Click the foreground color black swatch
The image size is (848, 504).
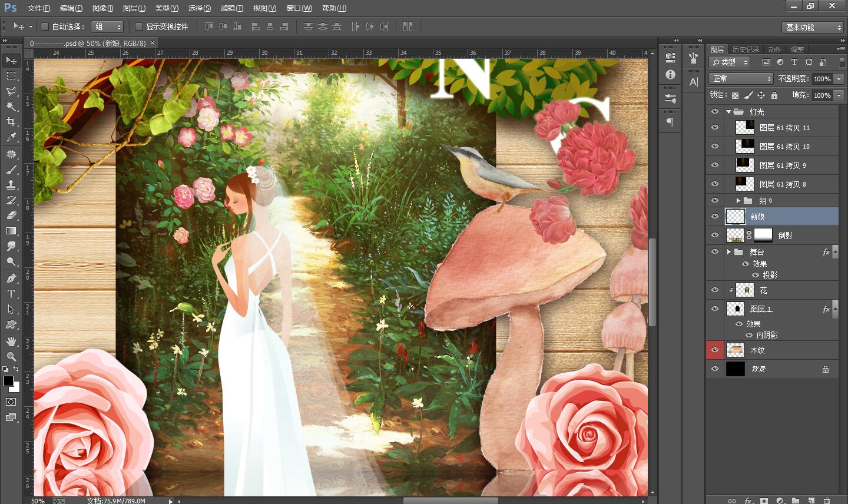point(8,381)
